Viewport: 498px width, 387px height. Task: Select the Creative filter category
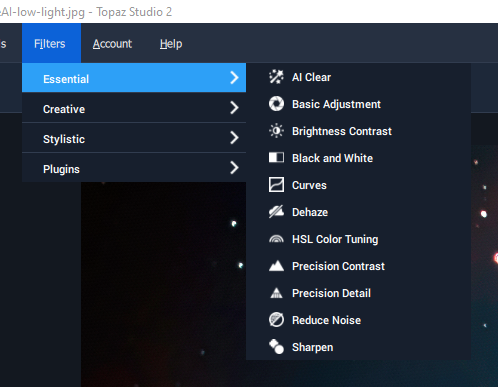click(134, 108)
